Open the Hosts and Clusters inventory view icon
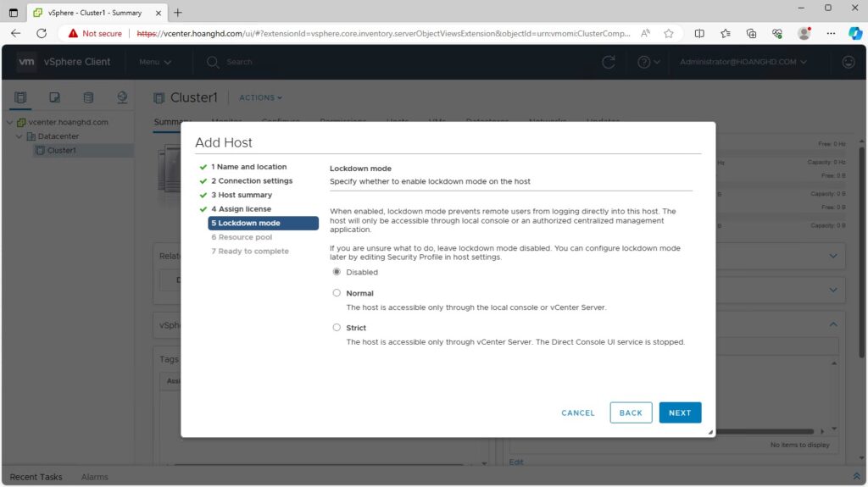Viewport: 868px width, 487px height. tap(20, 97)
